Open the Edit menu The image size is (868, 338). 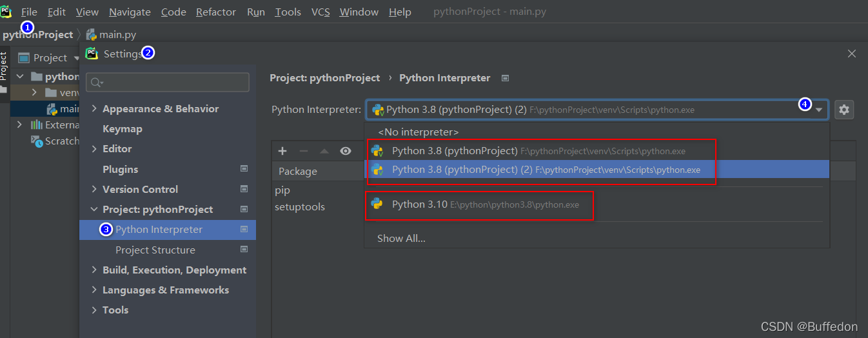pos(57,12)
